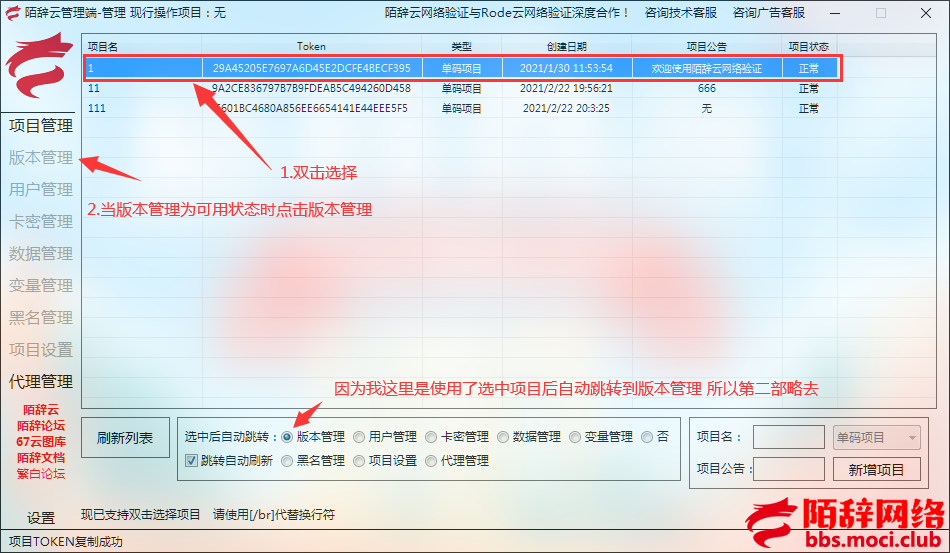This screenshot has width=950, height=553.
Task: Click creation date 2021/1/30 11:53:54
Action: pos(566,68)
